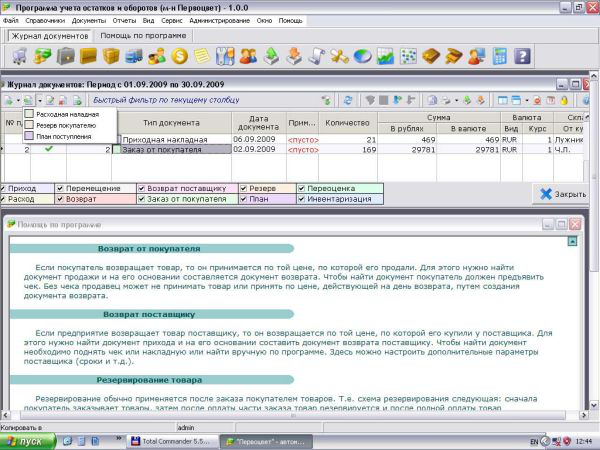Toggle the План checkbox
Viewport: 600px width, 450px height.
coord(243,199)
